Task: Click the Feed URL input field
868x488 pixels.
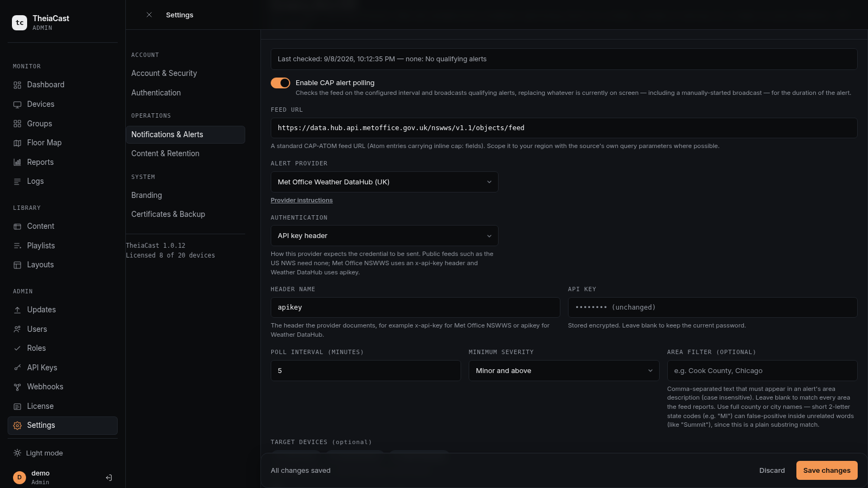Action: (564, 128)
